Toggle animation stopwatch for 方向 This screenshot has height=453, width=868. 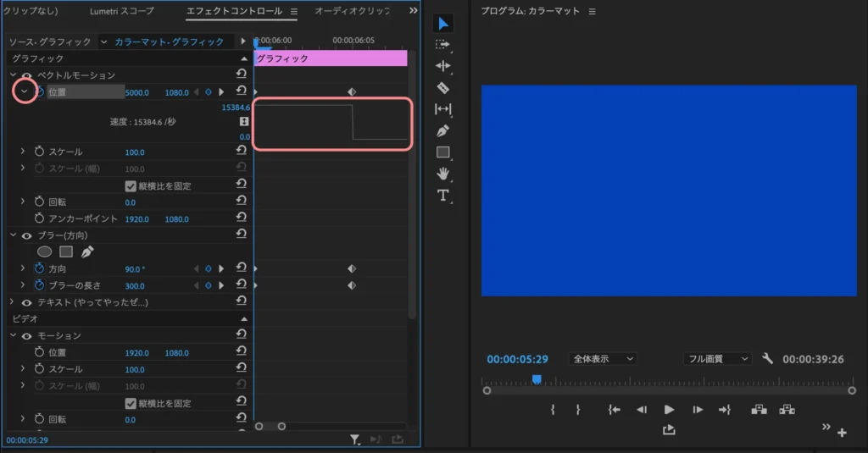click(x=39, y=268)
